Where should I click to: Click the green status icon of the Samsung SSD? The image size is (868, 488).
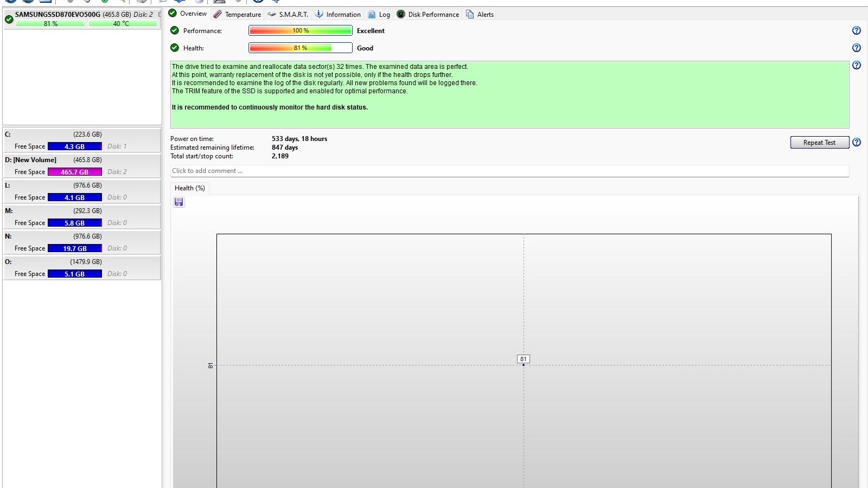pos(9,20)
